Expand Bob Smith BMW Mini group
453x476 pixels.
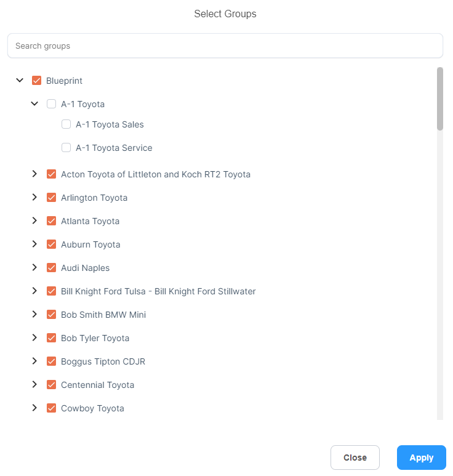point(34,314)
